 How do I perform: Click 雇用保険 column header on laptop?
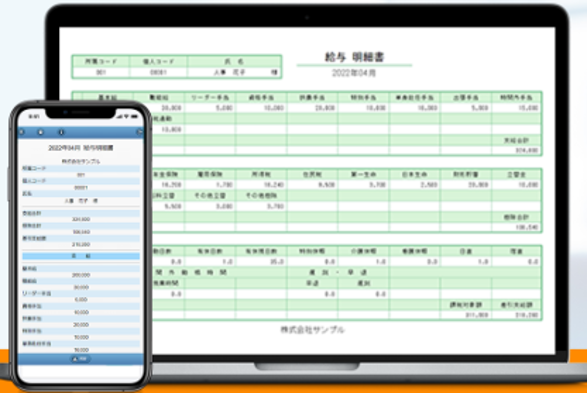pos(210,174)
